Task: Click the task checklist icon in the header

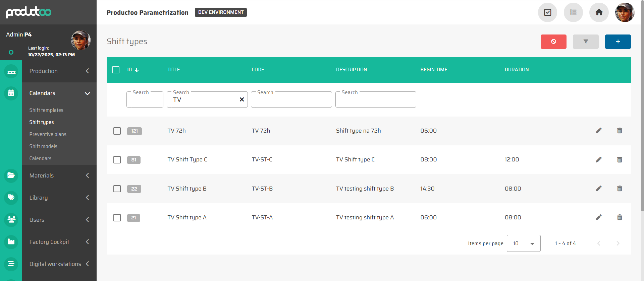Action: [547, 12]
